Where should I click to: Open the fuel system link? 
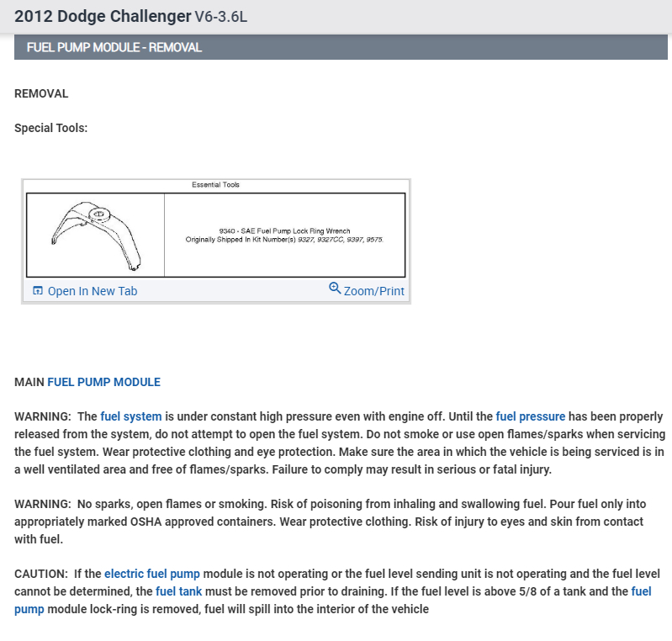pyautogui.click(x=131, y=416)
